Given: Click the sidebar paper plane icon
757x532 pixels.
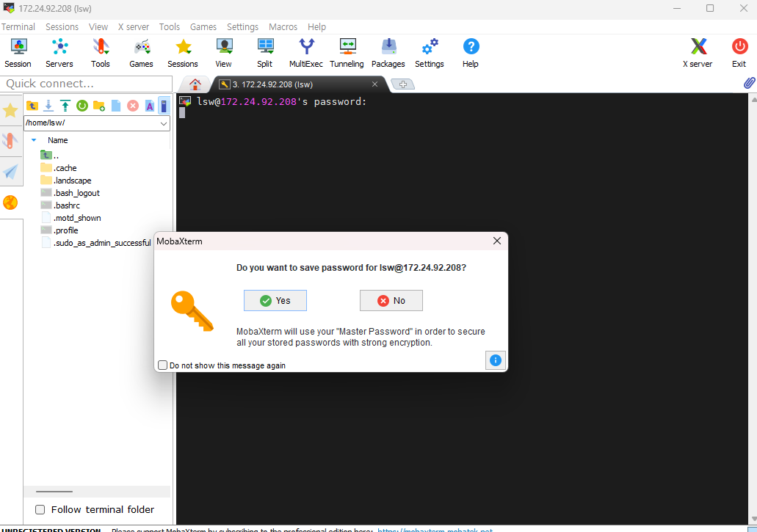Looking at the screenshot, I should [10, 172].
